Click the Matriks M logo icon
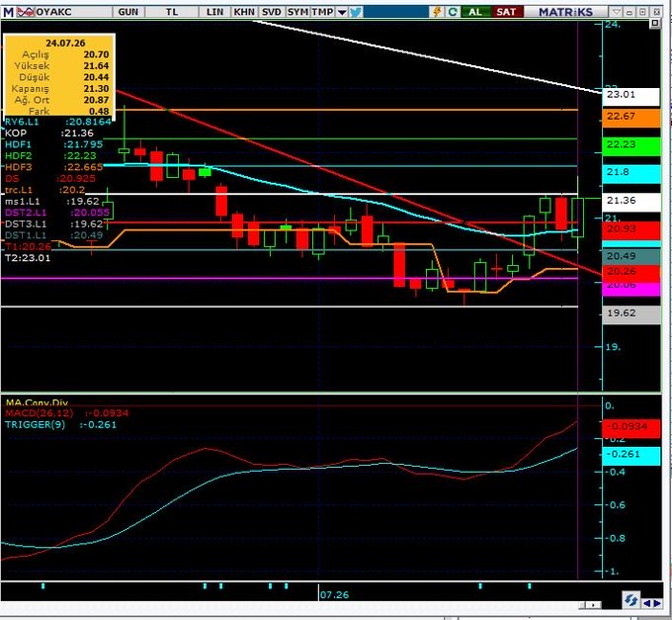Image resolution: width=672 pixels, height=620 pixels. pos(8,12)
